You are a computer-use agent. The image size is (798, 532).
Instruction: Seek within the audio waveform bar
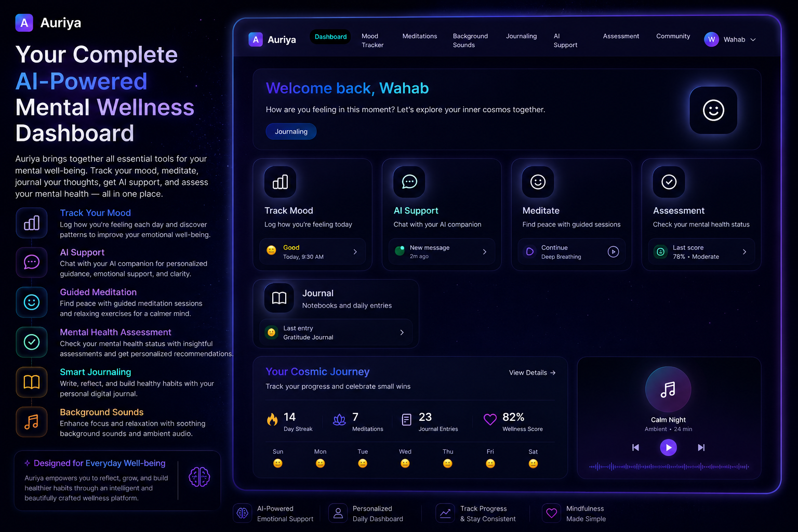click(x=669, y=467)
